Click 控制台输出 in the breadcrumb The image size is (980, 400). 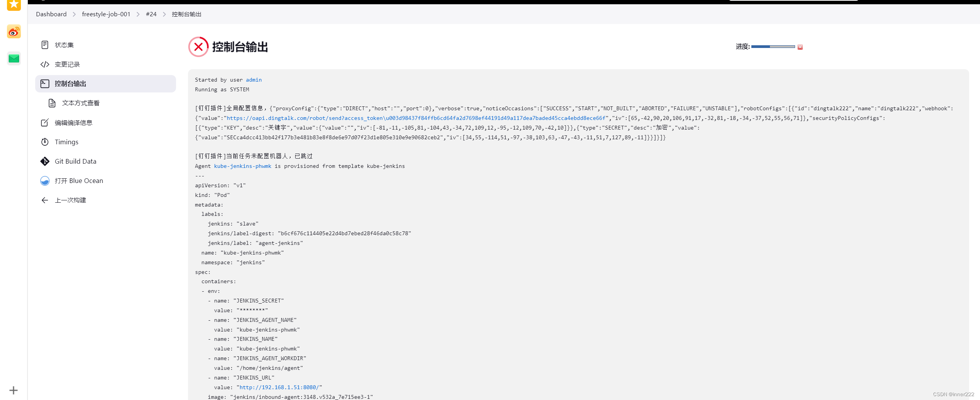click(186, 14)
